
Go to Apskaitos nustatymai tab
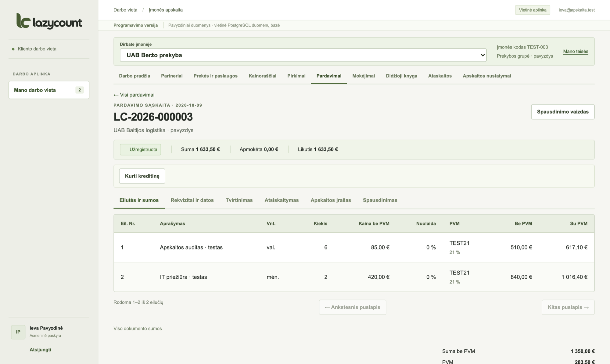pyautogui.click(x=487, y=76)
